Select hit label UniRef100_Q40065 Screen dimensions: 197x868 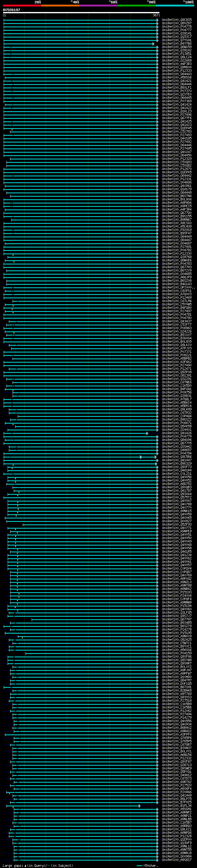point(176,518)
